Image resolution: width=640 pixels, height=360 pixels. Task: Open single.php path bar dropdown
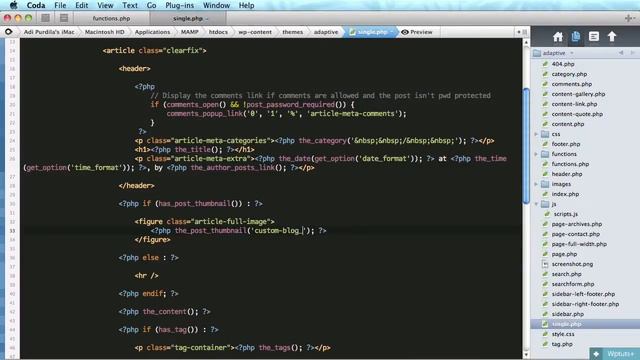coord(392,32)
